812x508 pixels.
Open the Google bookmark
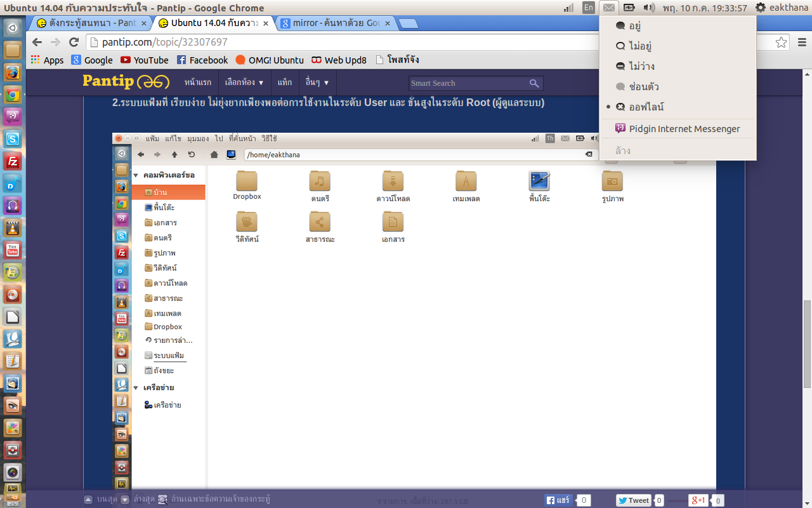pos(92,60)
